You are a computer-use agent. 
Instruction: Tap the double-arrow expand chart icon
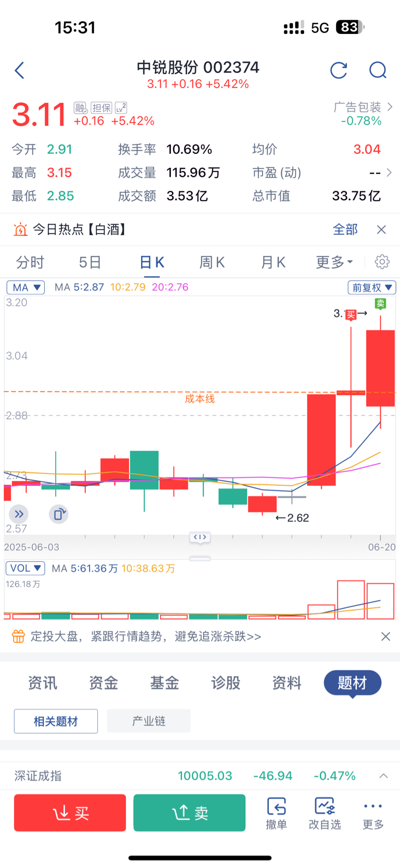click(x=19, y=514)
